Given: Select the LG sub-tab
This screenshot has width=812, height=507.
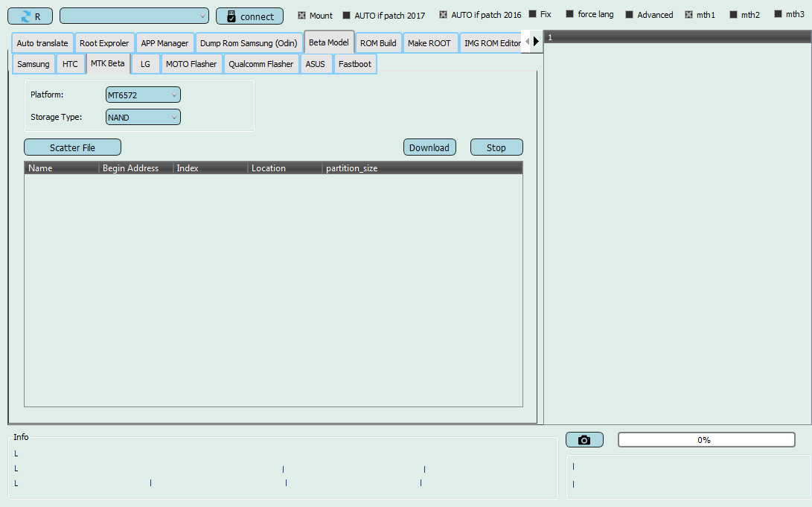Looking at the screenshot, I should click(x=145, y=64).
